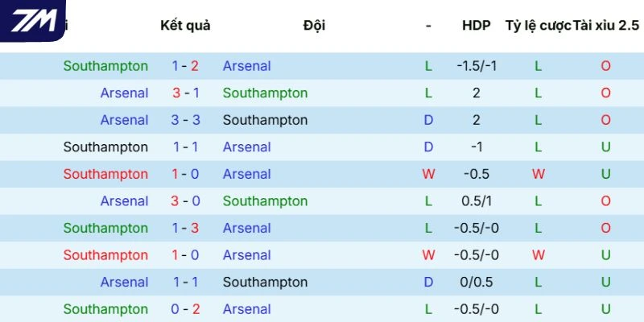Image resolution: width=644 pixels, height=322 pixels.
Task: Click the Tài xỉu 2.5 header
Action: pos(605,25)
